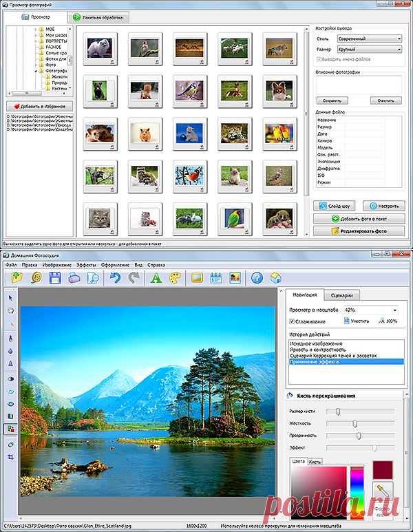Click the Уместить fit button
The width and height of the screenshot is (413, 532).
(357, 321)
